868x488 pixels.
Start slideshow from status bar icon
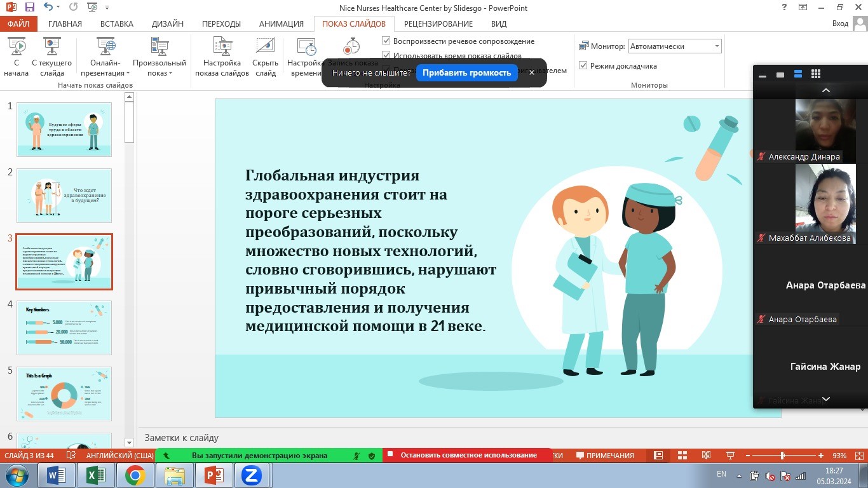(x=729, y=456)
